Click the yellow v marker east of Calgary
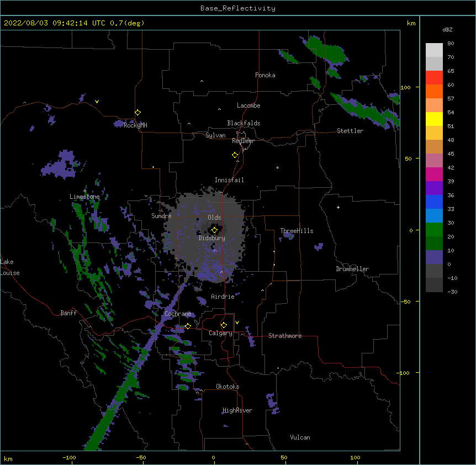The height and width of the screenshot is (465, 476). (237, 323)
